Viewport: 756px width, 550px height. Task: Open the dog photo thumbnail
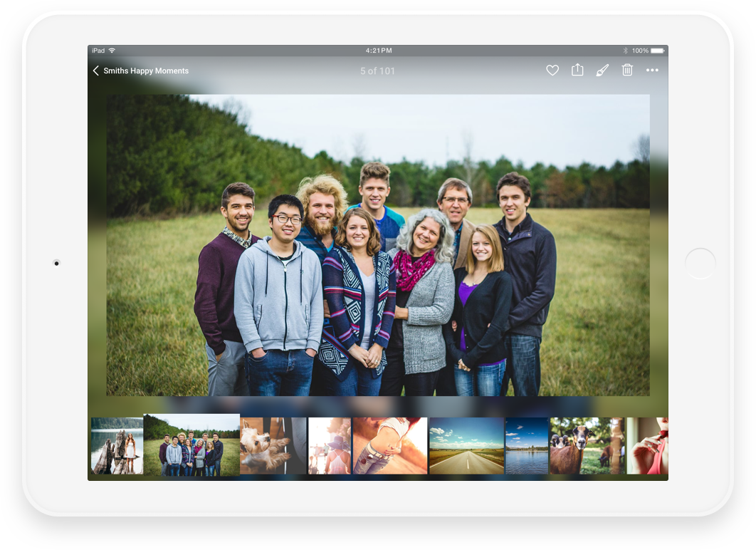273,446
